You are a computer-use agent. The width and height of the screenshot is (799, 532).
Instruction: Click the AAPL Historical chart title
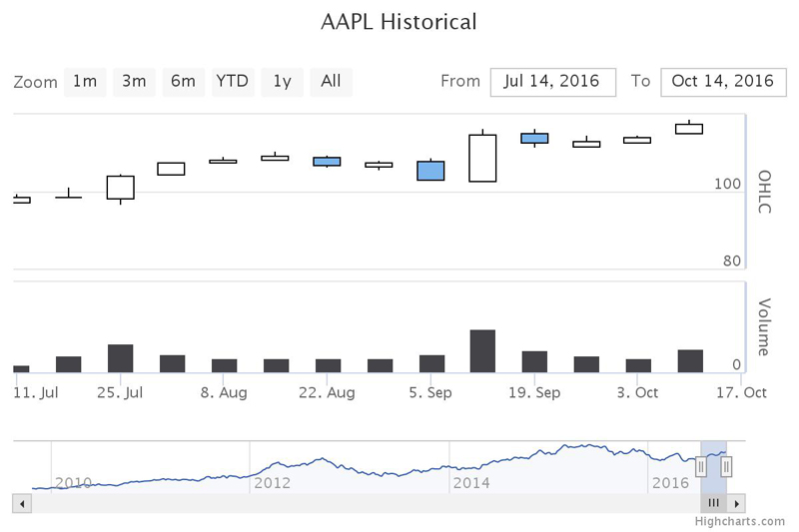tap(399, 22)
